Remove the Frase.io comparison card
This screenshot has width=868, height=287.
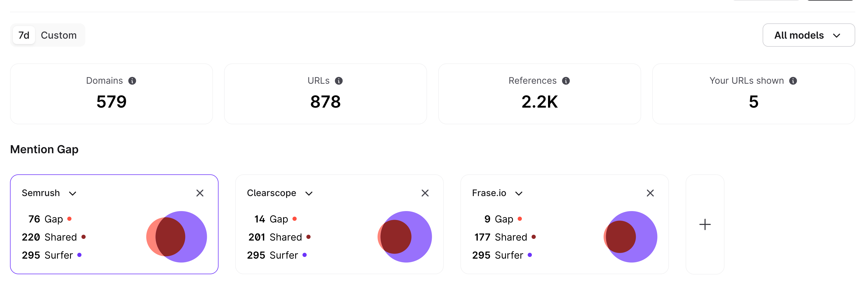650,193
